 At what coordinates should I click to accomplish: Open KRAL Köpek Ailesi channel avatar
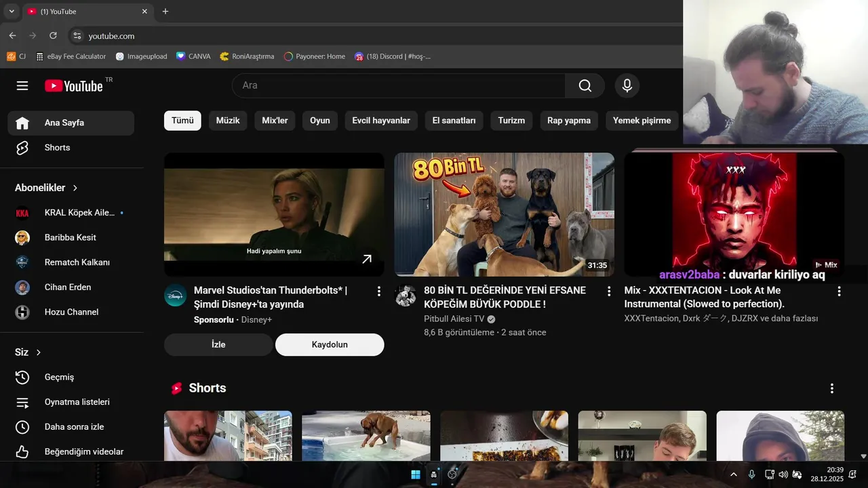pos(22,213)
